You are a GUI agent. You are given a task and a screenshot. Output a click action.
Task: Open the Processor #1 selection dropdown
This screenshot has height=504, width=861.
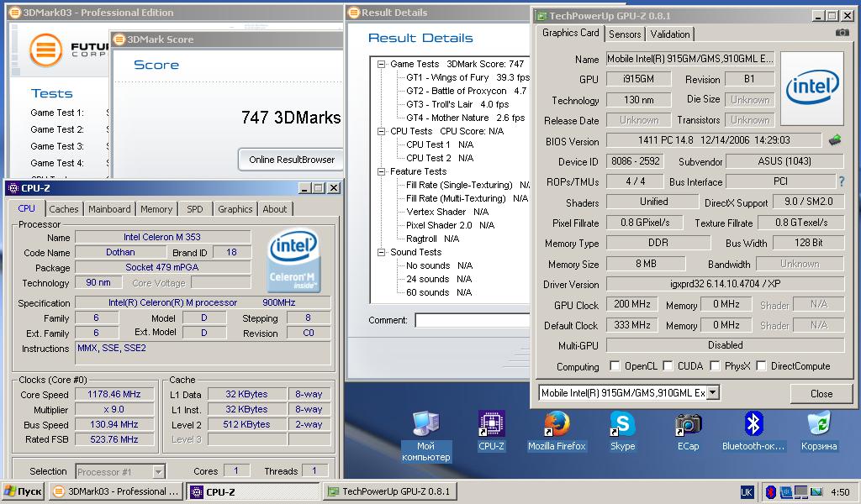pos(158,471)
